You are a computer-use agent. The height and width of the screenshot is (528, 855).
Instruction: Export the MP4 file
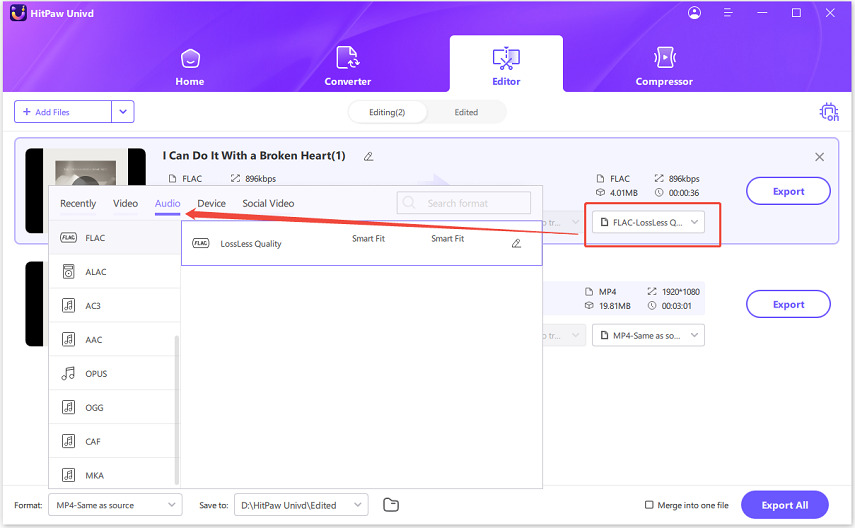[788, 304]
